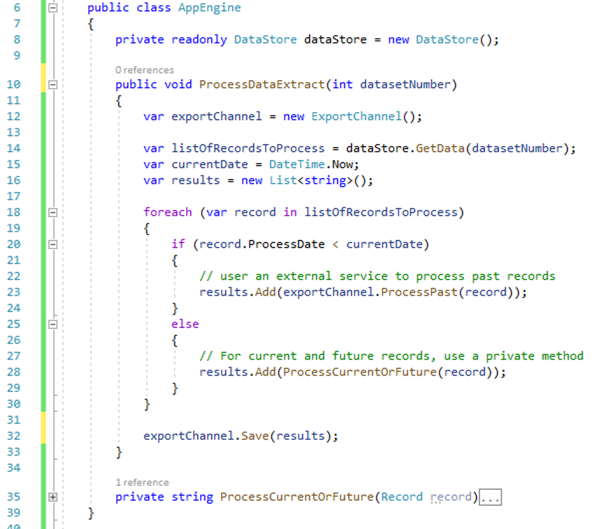
Task: Click the listOfRecordsToProcess variable on line 14
Action: 248,148
